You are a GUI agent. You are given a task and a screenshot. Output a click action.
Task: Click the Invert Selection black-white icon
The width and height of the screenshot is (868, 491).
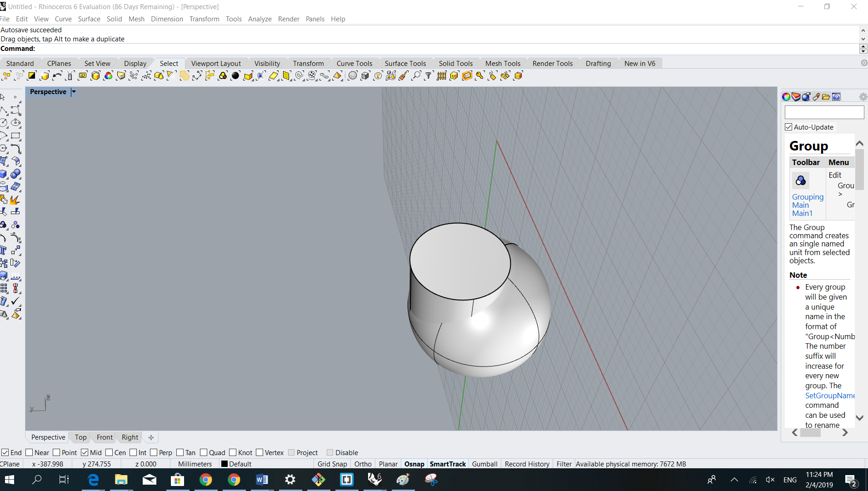pos(32,76)
